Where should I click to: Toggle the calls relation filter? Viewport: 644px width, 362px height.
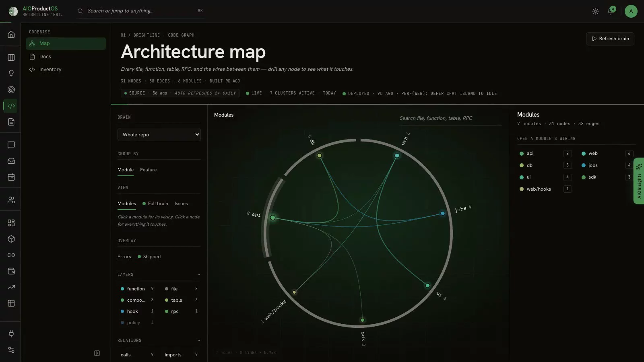coord(137,355)
